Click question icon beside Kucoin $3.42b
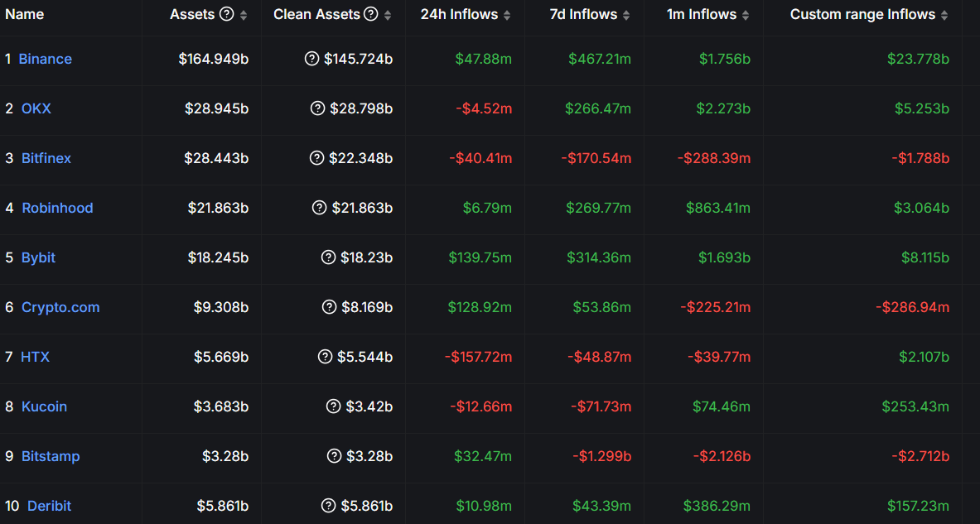This screenshot has height=524, width=980. [334, 406]
